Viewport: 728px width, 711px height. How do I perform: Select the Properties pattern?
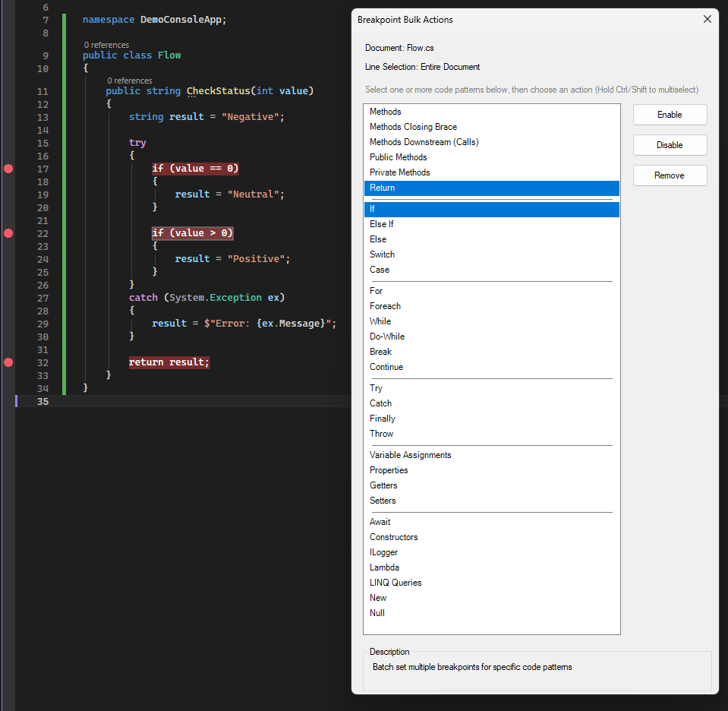tap(492, 470)
